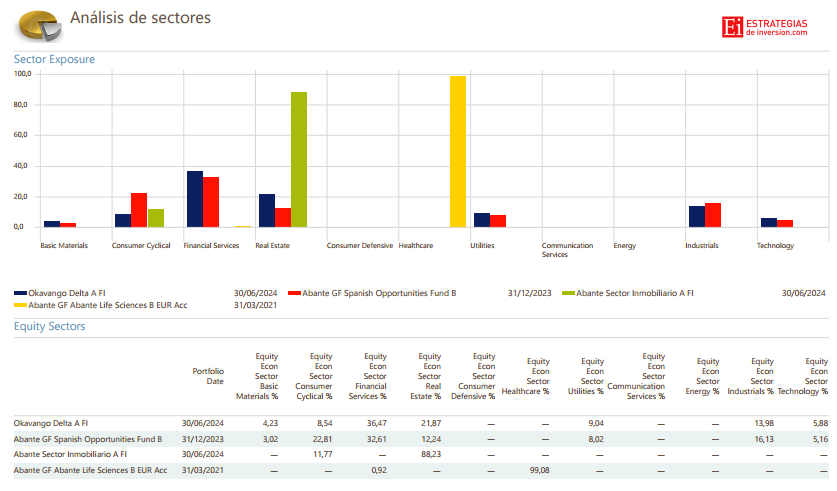Click Abante Sector Inmobiliario A FI legend label
The width and height of the screenshot is (837, 491).
[x=635, y=293]
